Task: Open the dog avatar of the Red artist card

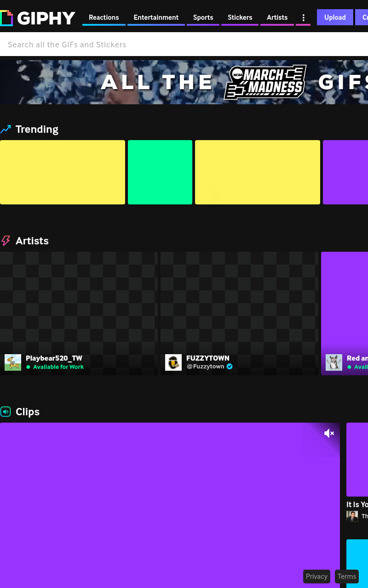Action: 334,362
